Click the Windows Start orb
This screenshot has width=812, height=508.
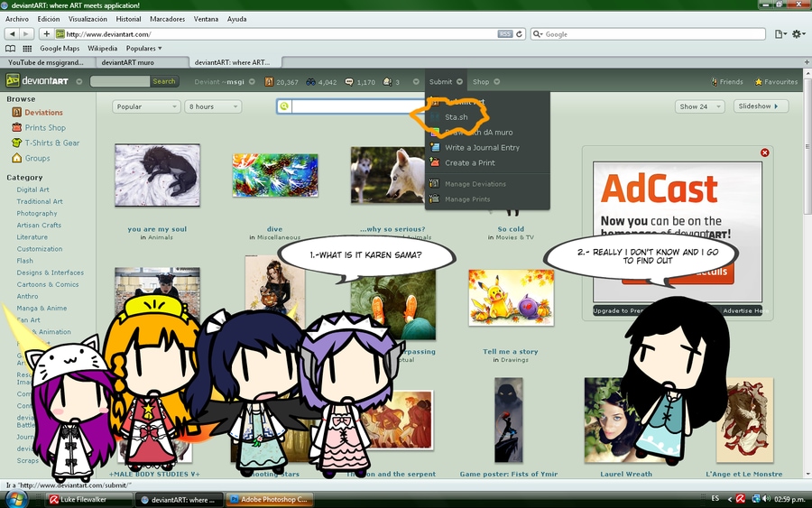click(17, 499)
